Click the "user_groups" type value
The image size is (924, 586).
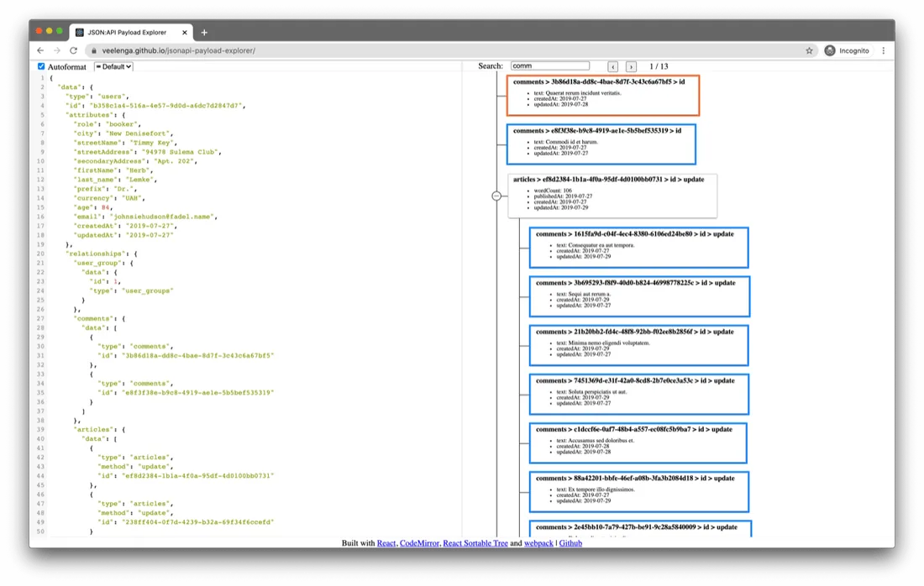click(147, 291)
